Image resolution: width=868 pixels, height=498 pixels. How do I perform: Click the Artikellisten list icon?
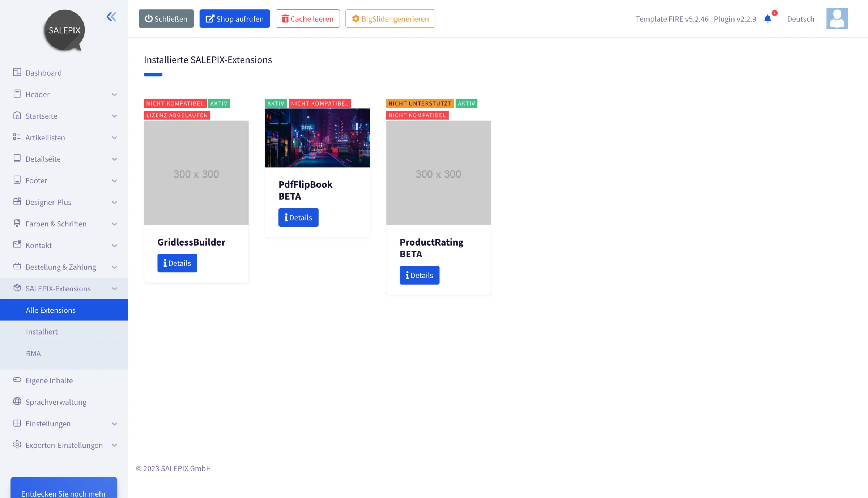tap(17, 137)
